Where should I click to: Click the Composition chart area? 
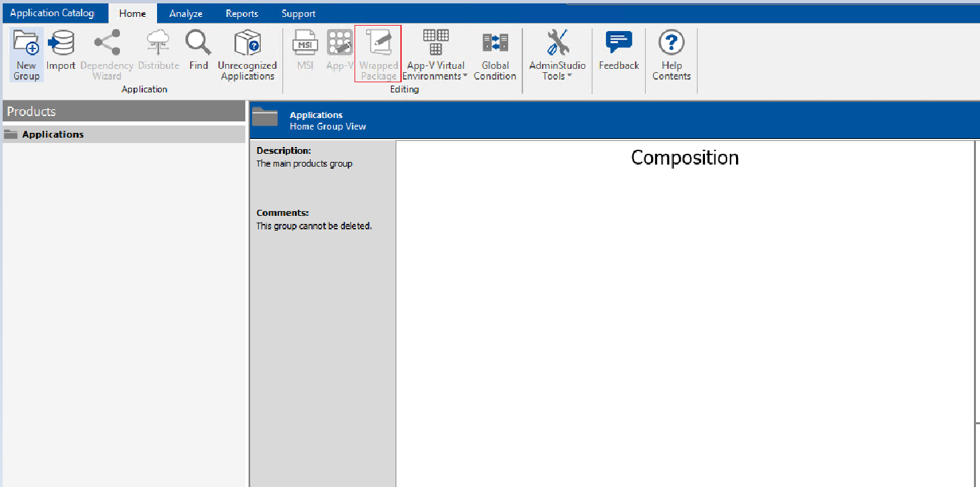coord(685,304)
